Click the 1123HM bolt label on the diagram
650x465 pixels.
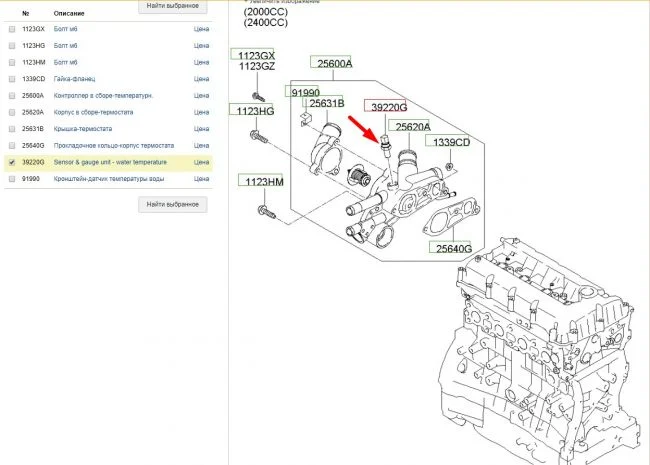[x=261, y=181]
